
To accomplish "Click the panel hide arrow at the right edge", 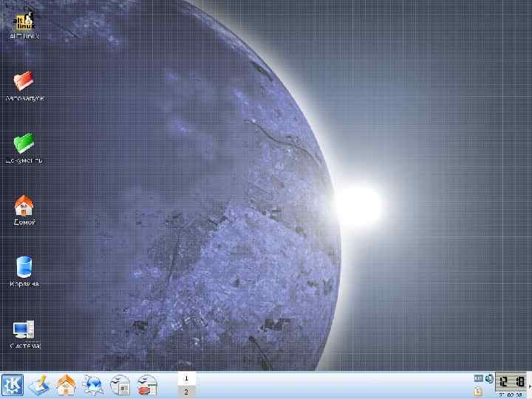I will (530, 385).
